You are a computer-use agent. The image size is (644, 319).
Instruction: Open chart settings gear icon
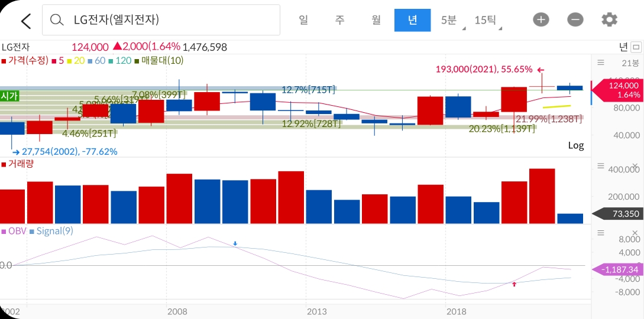coord(609,19)
